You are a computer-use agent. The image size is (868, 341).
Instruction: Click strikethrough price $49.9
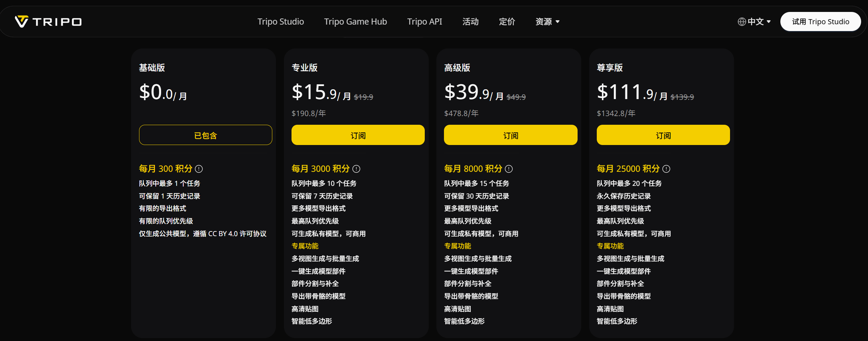(516, 97)
